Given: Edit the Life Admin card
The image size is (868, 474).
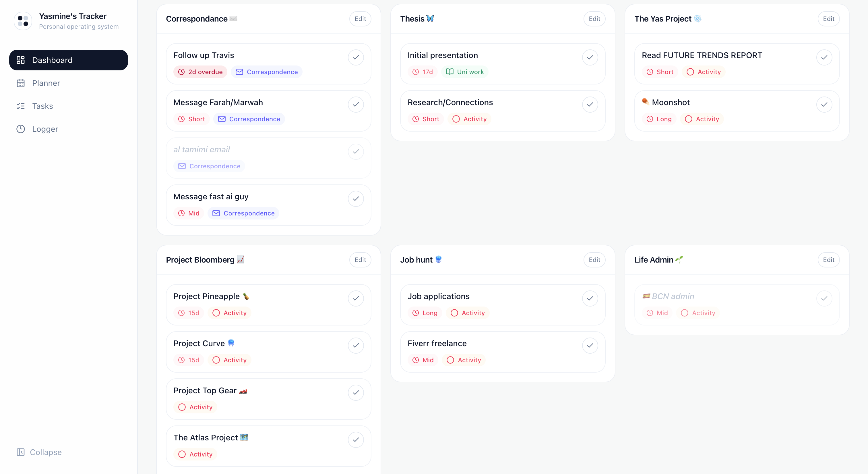Looking at the screenshot, I should pos(828,260).
